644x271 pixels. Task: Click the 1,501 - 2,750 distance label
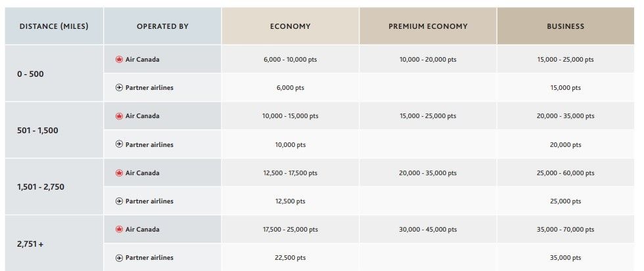click(x=41, y=187)
